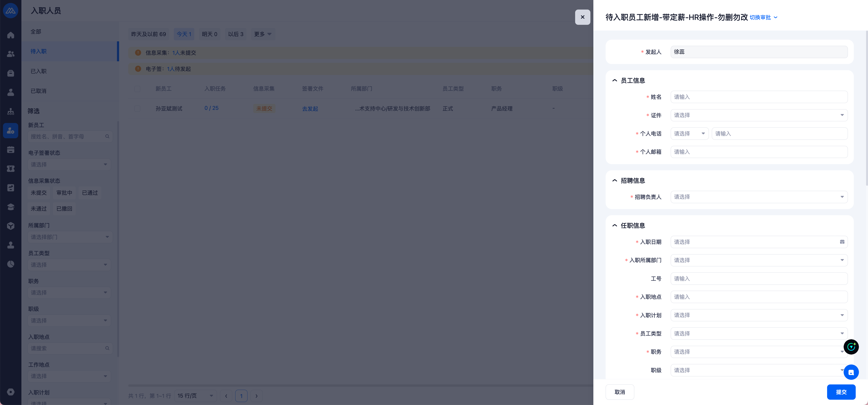Viewport: 868px width, 405px height.
Task: Select the 明天 0 date filter tab
Action: pos(209,34)
